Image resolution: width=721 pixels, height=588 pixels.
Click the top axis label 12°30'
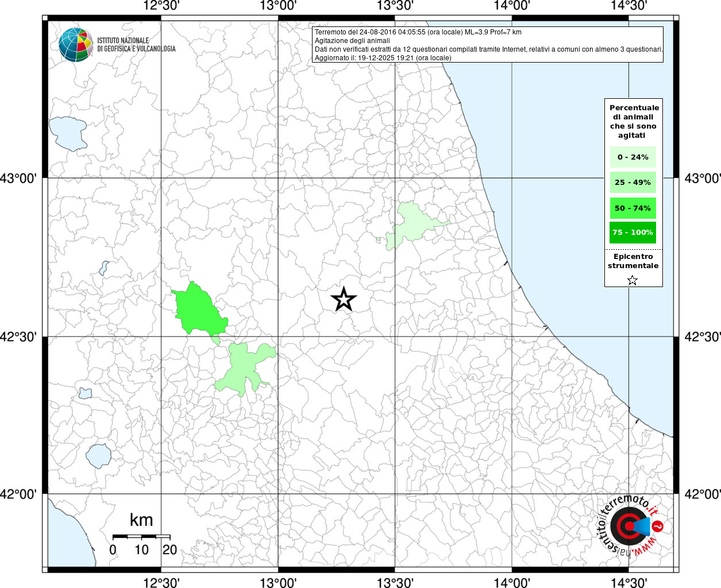click(161, 6)
